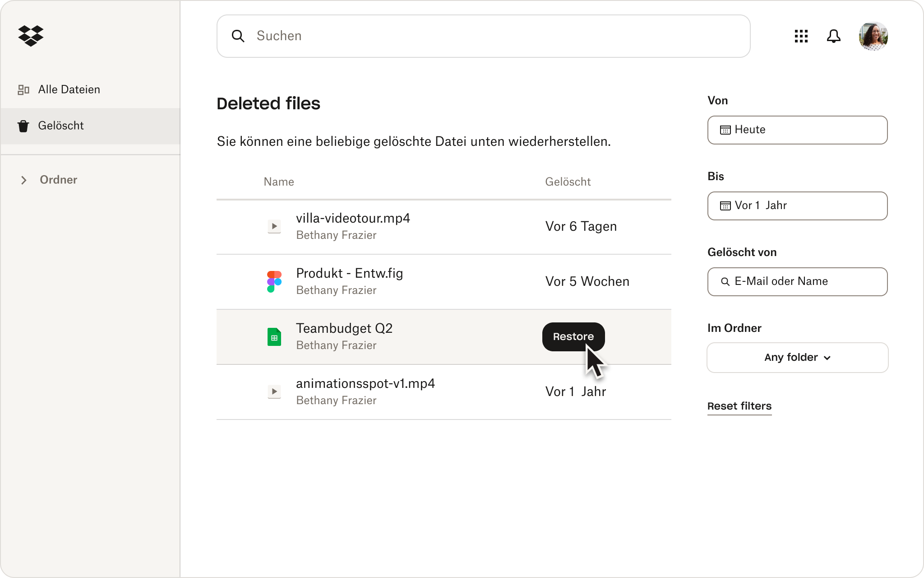
Task: Click the magnifier in Gelöscht von field
Action: pos(725,282)
